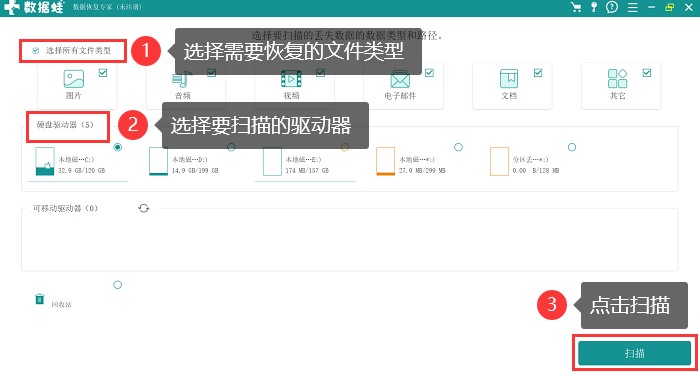Click the 文档 document type icon
Screen dimensions: 700x372
509,79
